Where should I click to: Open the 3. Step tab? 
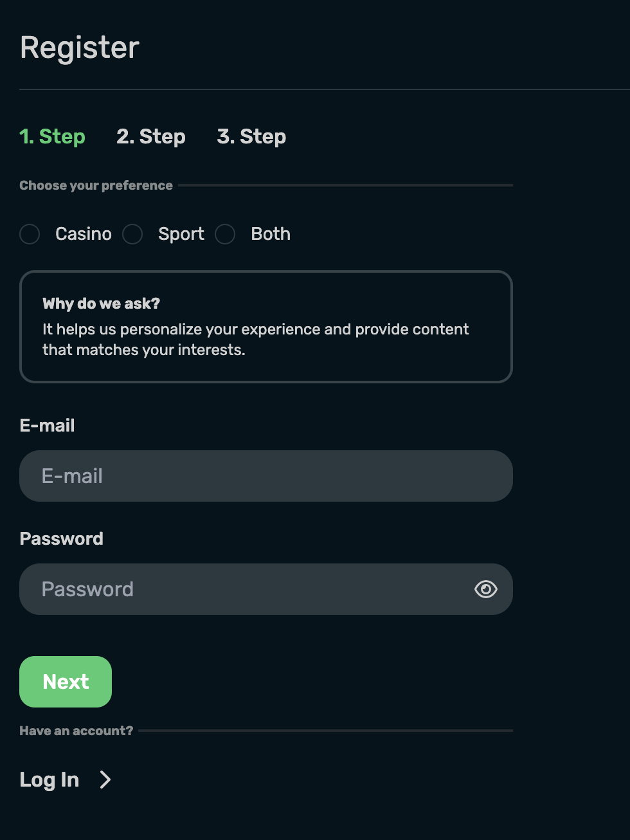(x=251, y=136)
